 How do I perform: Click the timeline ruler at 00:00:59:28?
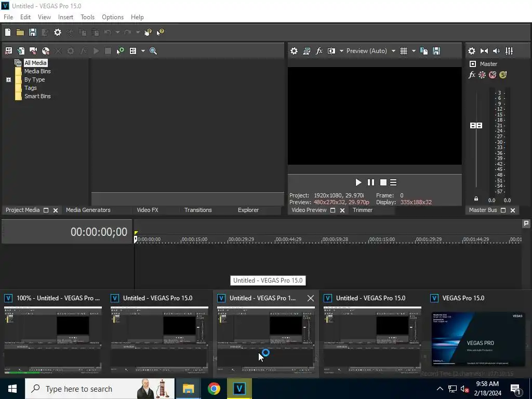[335, 240]
